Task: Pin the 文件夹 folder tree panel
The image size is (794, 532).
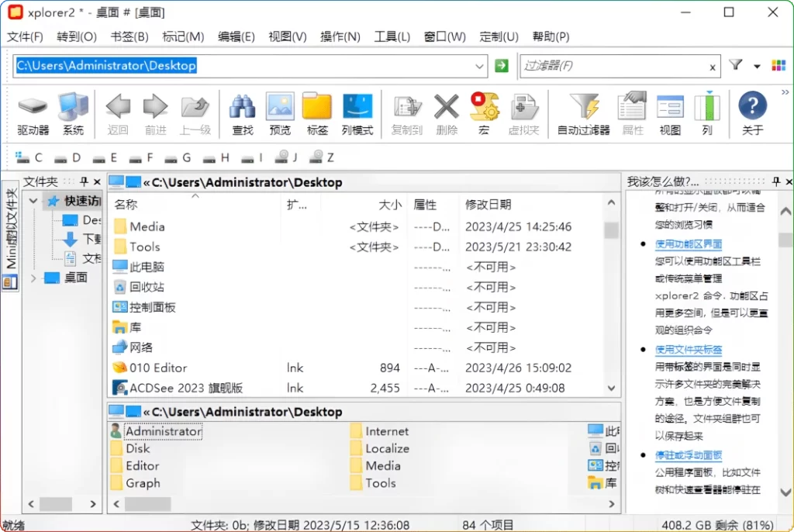Action: click(x=84, y=181)
